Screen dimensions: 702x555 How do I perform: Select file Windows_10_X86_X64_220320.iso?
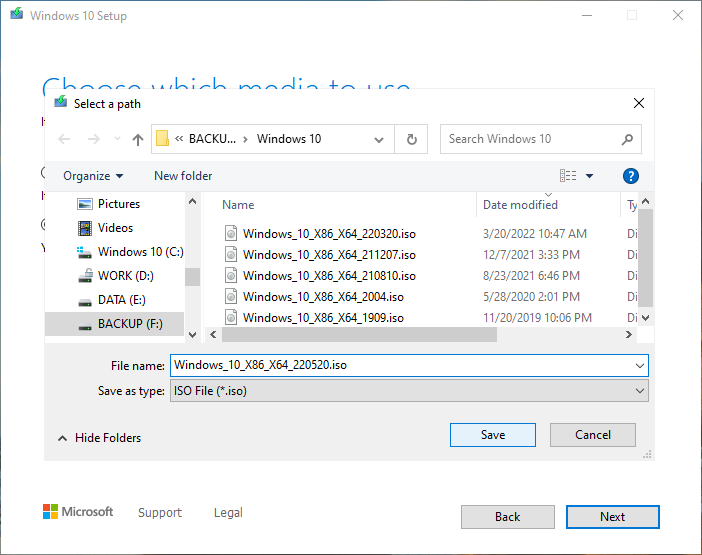click(x=329, y=234)
